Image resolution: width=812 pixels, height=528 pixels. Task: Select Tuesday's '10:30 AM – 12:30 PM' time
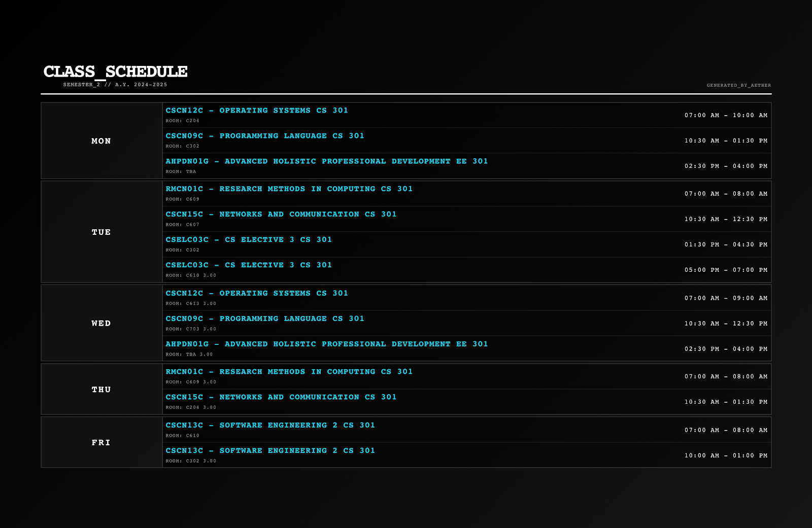[726, 219]
